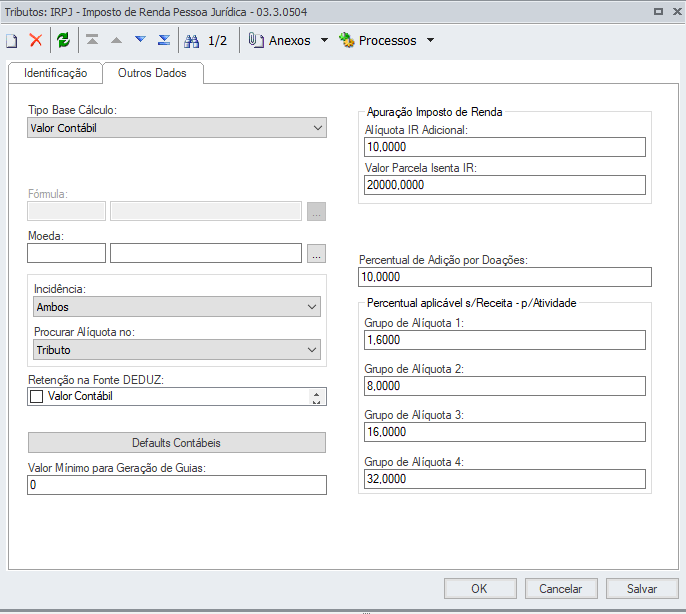Create a new record with the blank page icon

coord(12,41)
